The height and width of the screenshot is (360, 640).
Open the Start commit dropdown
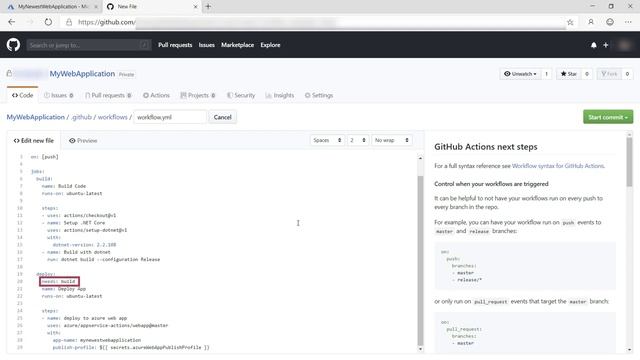point(608,117)
